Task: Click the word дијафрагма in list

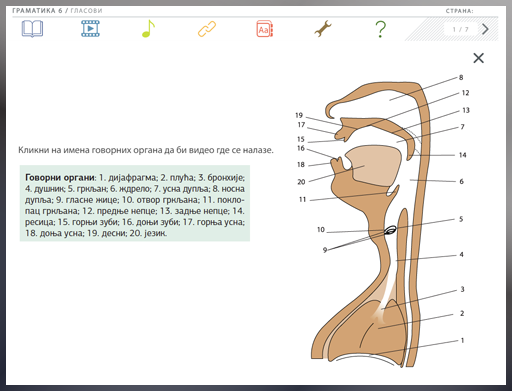Action: [x=132, y=178]
